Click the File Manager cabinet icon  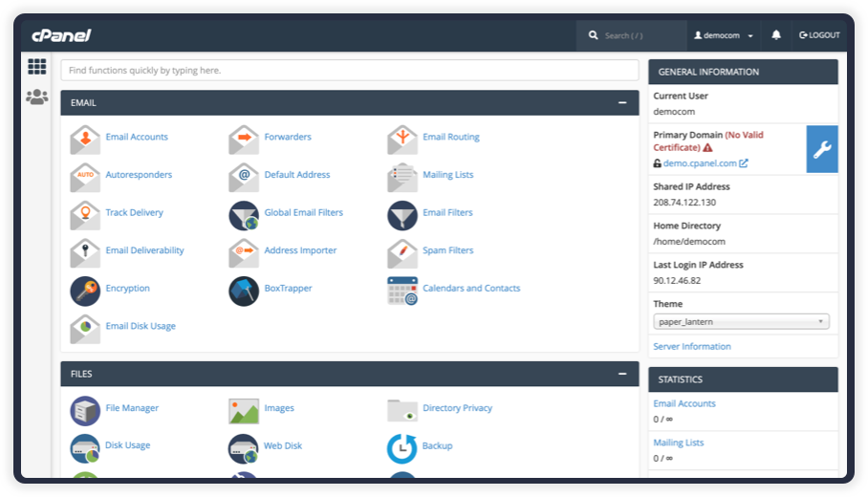(x=85, y=411)
